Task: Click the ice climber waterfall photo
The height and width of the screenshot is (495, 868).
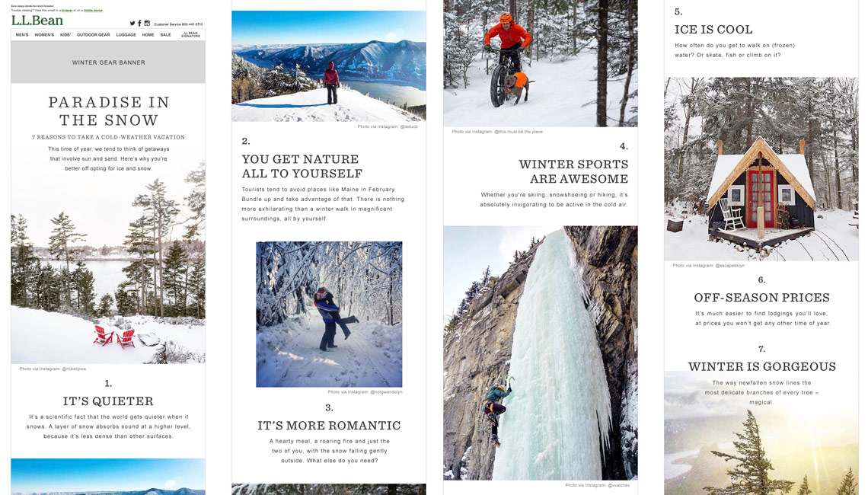Action: click(541, 353)
